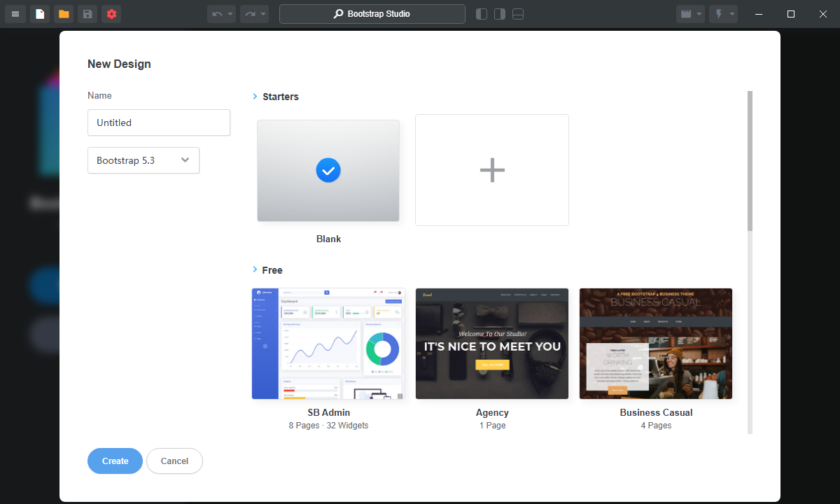Click the Untitled name input field

(159, 122)
